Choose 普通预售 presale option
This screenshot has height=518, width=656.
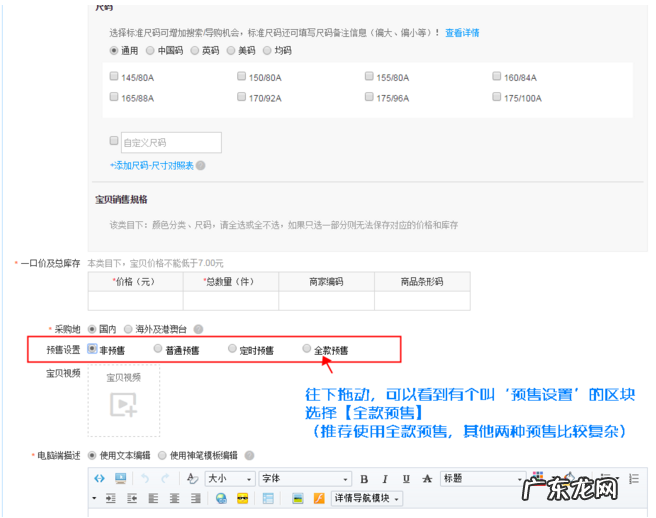158,349
